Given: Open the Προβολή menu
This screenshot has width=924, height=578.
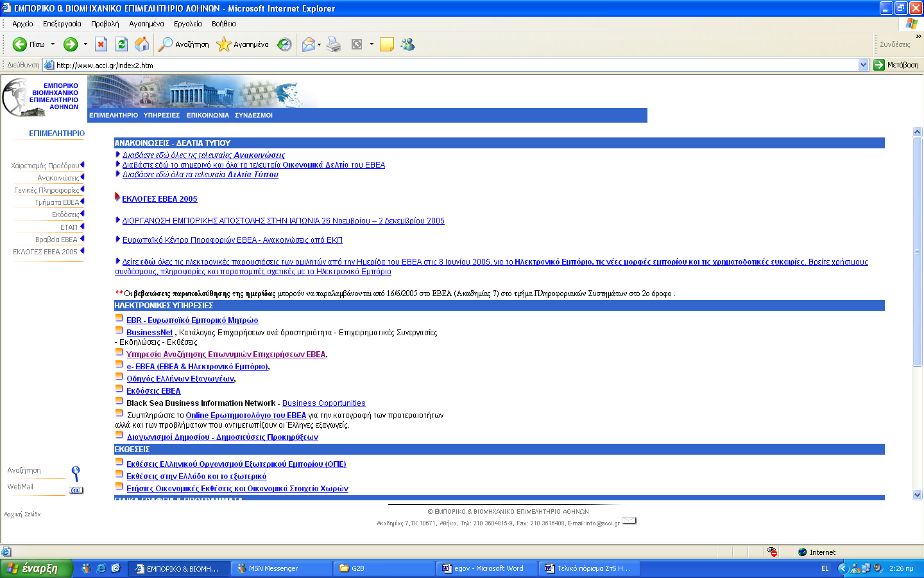Looking at the screenshot, I should [105, 24].
